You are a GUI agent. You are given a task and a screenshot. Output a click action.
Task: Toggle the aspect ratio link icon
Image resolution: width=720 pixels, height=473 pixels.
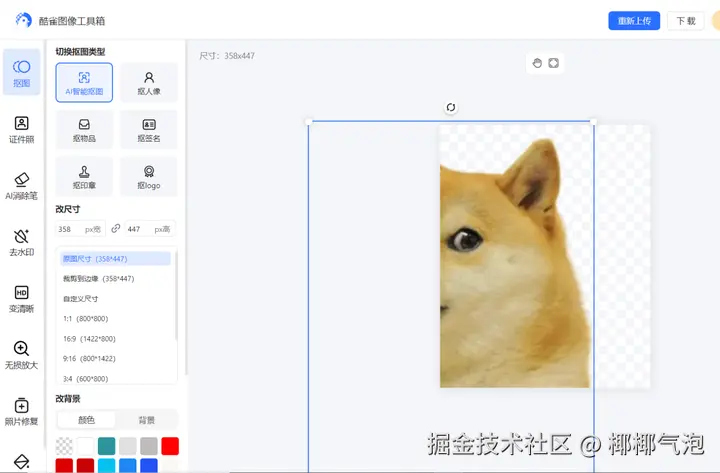[x=116, y=228]
